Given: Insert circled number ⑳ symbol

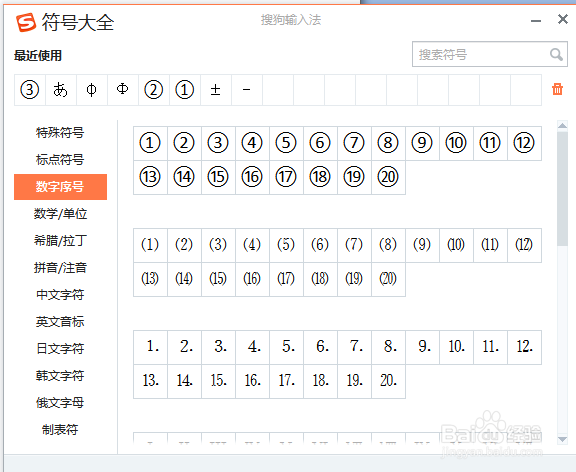Looking at the screenshot, I should click(x=388, y=177).
